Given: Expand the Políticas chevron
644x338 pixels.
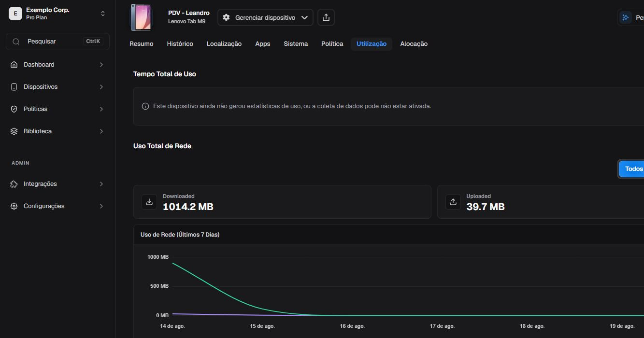Looking at the screenshot, I should click(101, 109).
